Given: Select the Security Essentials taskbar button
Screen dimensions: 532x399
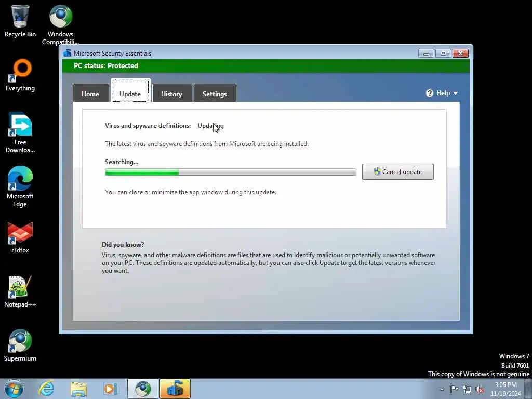Looking at the screenshot, I should pos(175,389).
